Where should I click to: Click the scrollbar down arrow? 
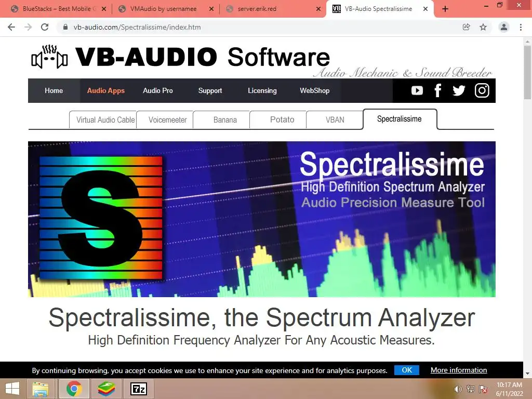coord(527,374)
